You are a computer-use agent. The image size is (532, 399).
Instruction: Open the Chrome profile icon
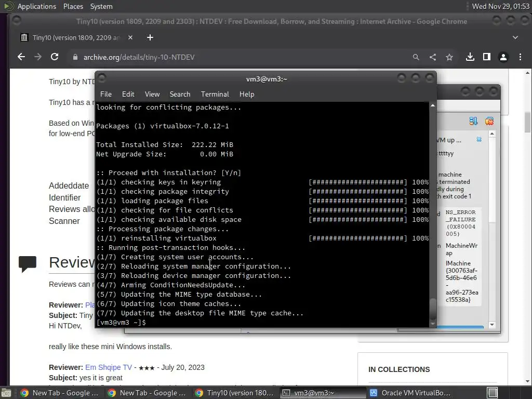tap(503, 57)
